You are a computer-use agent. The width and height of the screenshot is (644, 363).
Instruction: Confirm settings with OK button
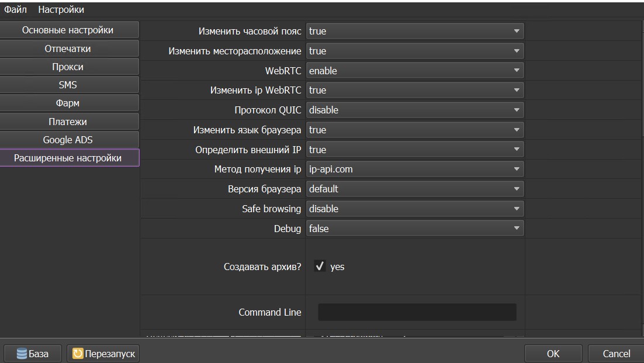point(553,354)
